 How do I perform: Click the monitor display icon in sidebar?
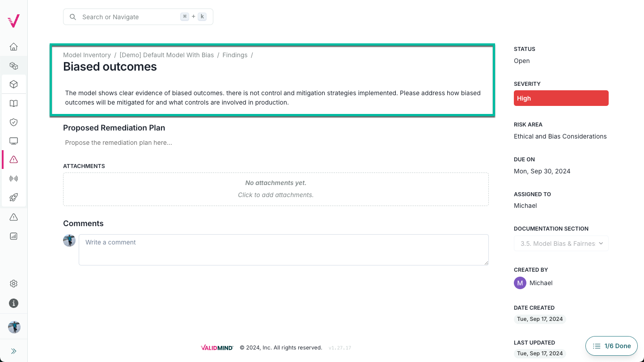pos(13,141)
